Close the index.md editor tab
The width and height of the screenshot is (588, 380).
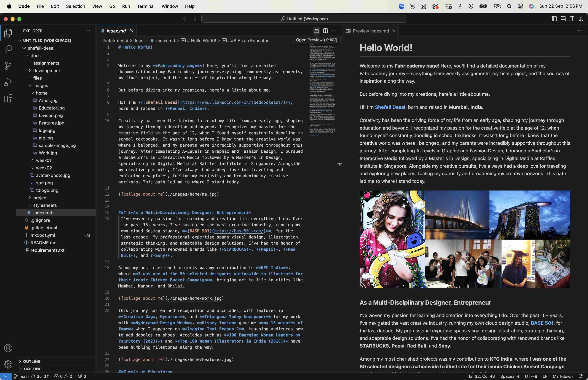coord(132,31)
